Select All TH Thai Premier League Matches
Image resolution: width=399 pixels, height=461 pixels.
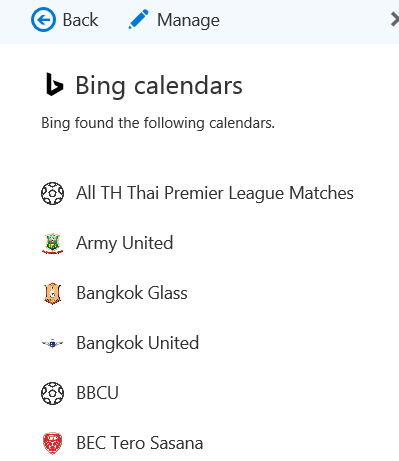pos(215,193)
